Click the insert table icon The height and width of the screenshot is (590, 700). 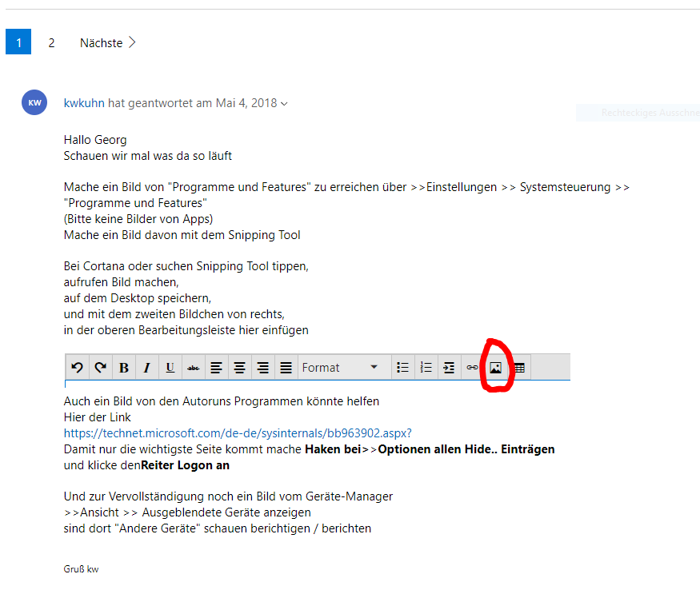point(519,367)
